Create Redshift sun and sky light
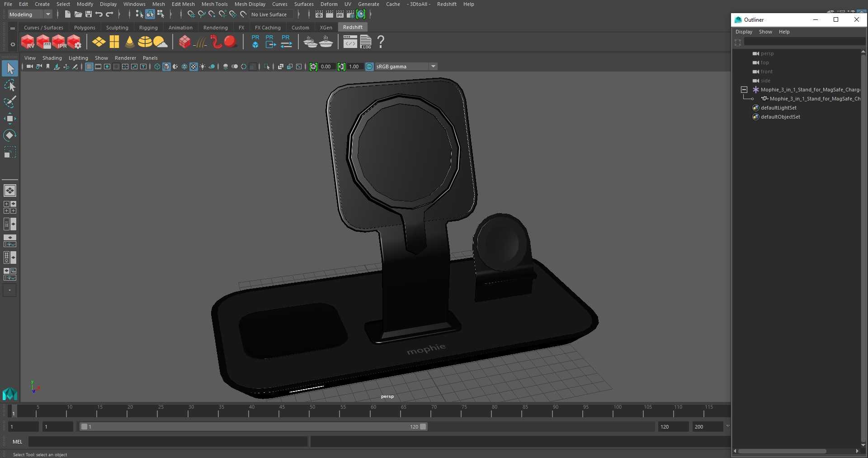Viewport: 868px width, 458px height. tap(160, 42)
